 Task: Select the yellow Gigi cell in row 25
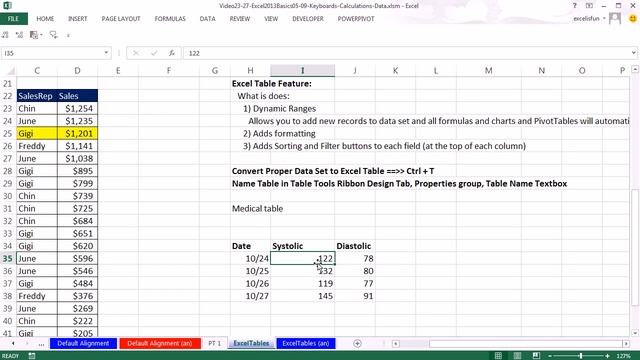(x=37, y=133)
